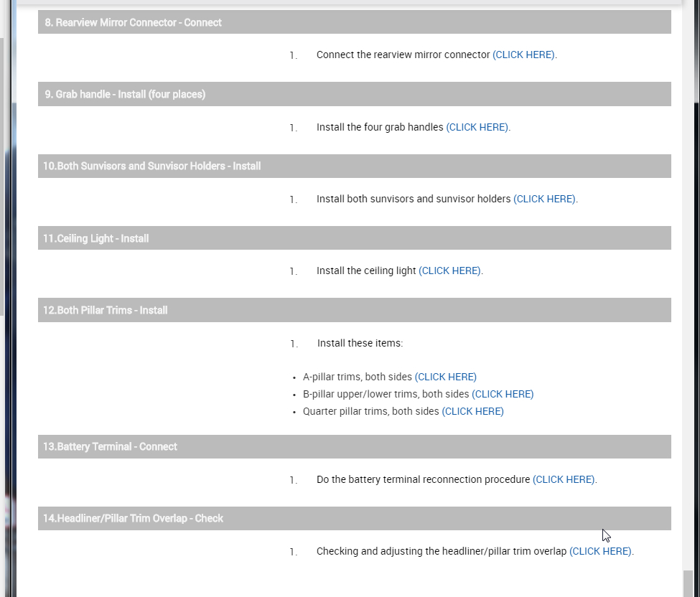Click the scrollbar track above the thumb
Viewport: 700px width, 597px height.
pos(689,287)
